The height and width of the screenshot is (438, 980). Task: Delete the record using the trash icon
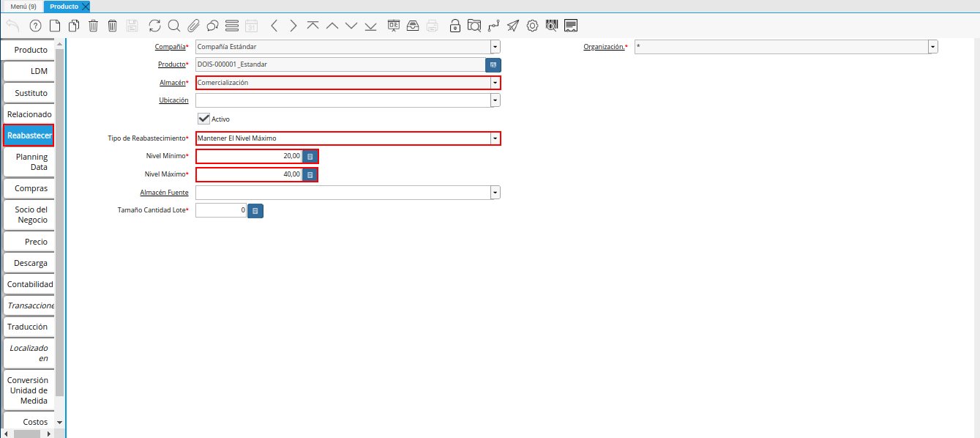pyautogui.click(x=93, y=25)
